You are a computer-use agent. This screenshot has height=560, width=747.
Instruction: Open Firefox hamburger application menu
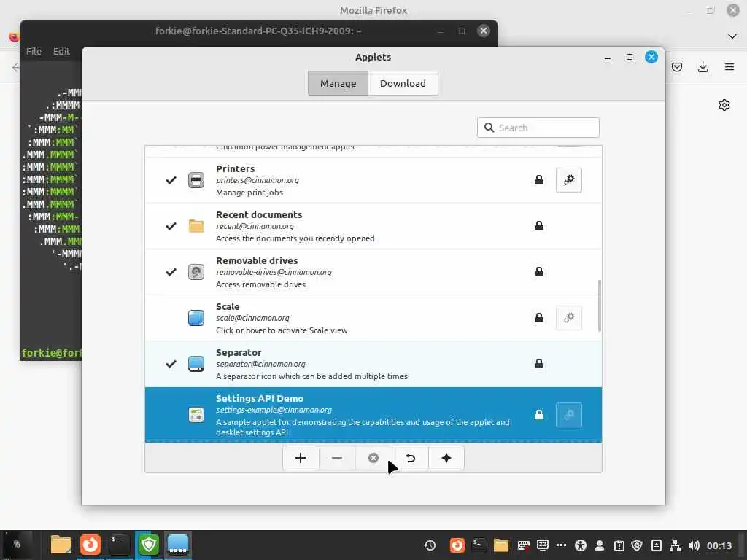click(729, 67)
